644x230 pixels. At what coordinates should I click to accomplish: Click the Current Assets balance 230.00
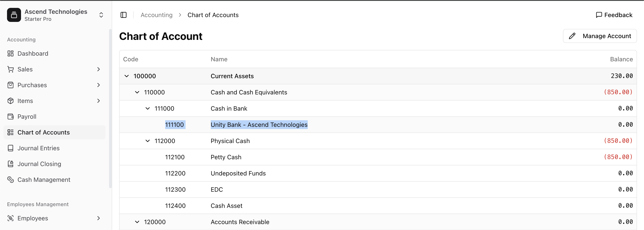coord(622,76)
